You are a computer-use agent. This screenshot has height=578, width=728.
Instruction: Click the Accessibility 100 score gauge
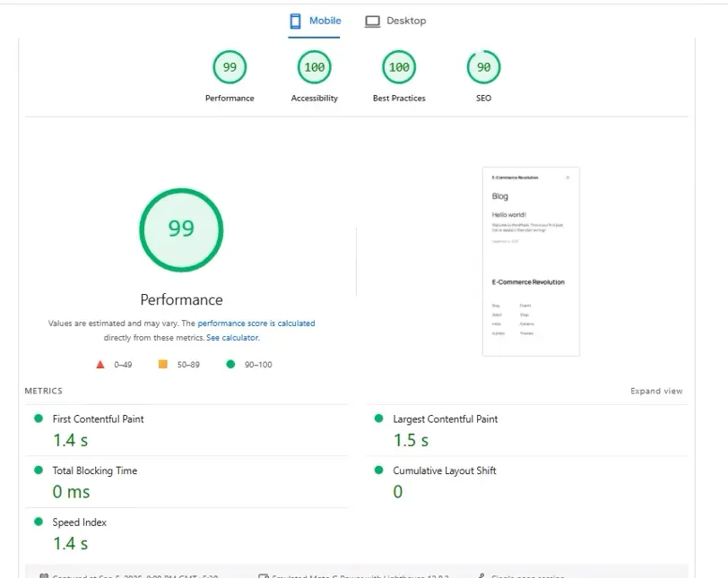click(x=315, y=67)
